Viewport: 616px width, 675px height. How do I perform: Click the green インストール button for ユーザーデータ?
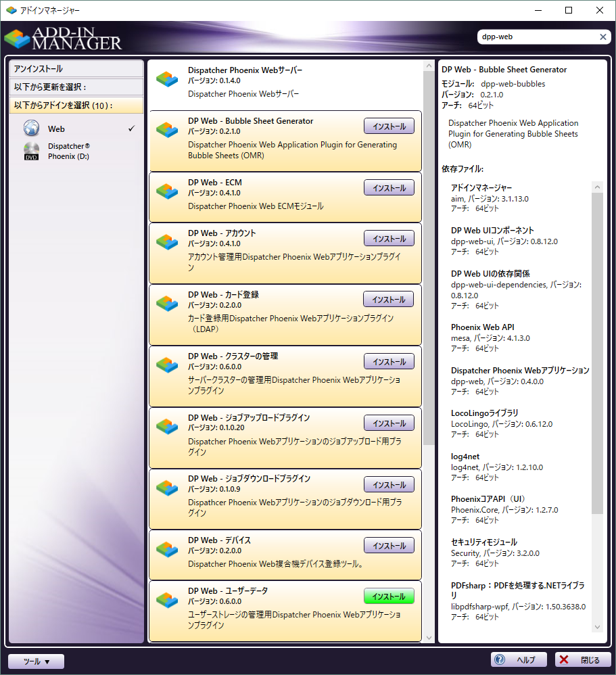click(x=389, y=597)
